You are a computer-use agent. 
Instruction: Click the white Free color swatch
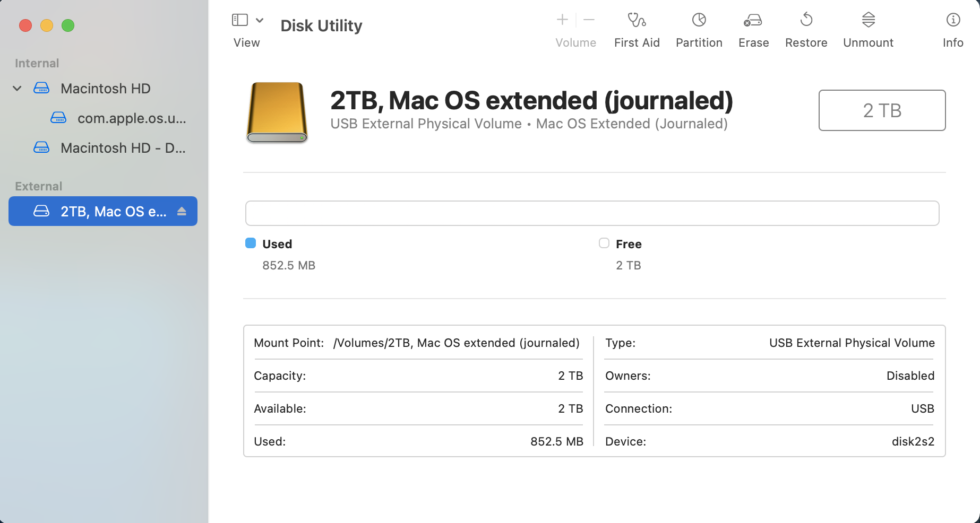click(604, 243)
